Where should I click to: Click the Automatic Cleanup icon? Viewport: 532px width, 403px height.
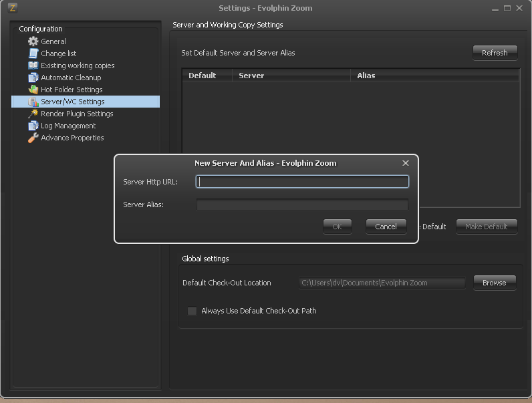point(33,78)
